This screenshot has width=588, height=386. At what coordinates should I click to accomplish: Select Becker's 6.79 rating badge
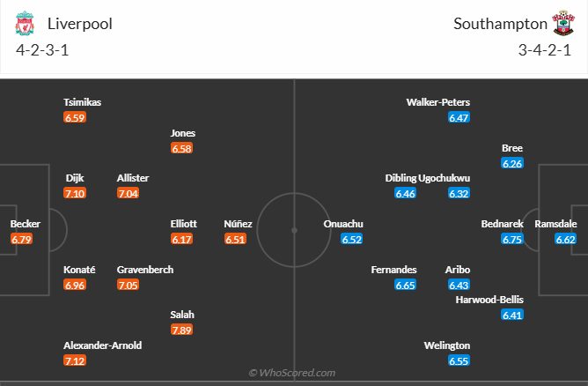tap(21, 239)
